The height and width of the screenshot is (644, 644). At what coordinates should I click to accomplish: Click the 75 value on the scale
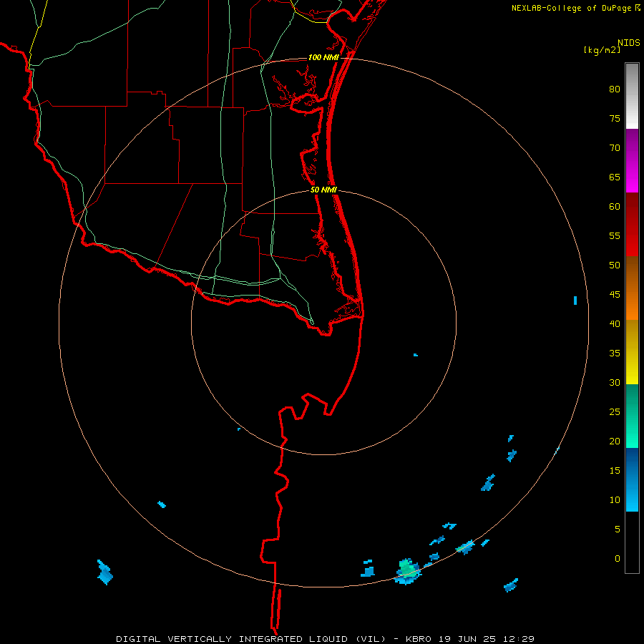click(x=615, y=118)
